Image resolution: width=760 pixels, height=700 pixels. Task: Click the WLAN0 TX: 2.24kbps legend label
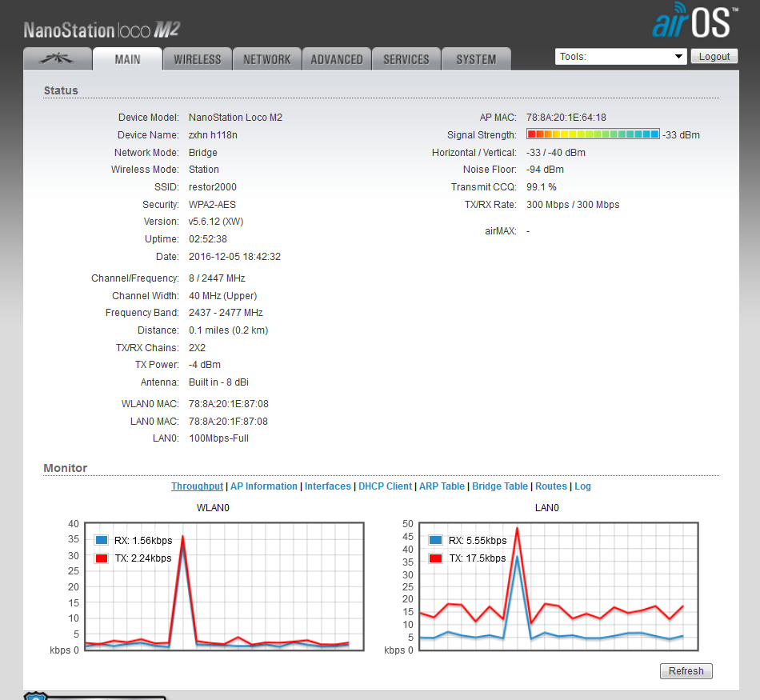[143, 558]
